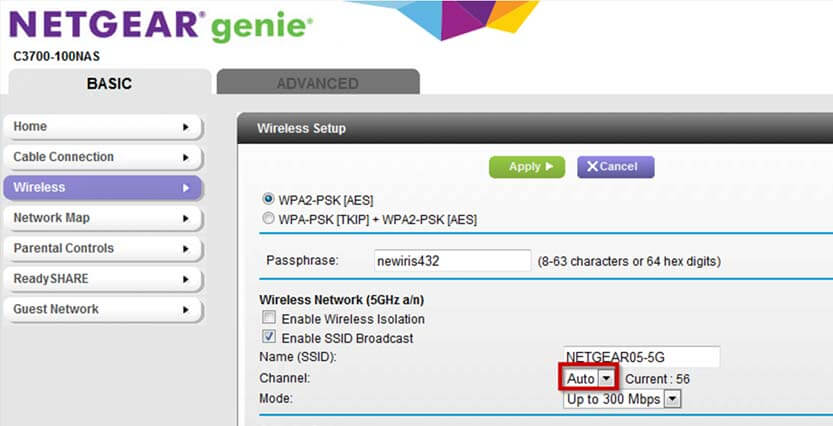Viewport: 833px width, 426px height.
Task: Click the arrow icon on Wireless item
Action: (x=185, y=188)
